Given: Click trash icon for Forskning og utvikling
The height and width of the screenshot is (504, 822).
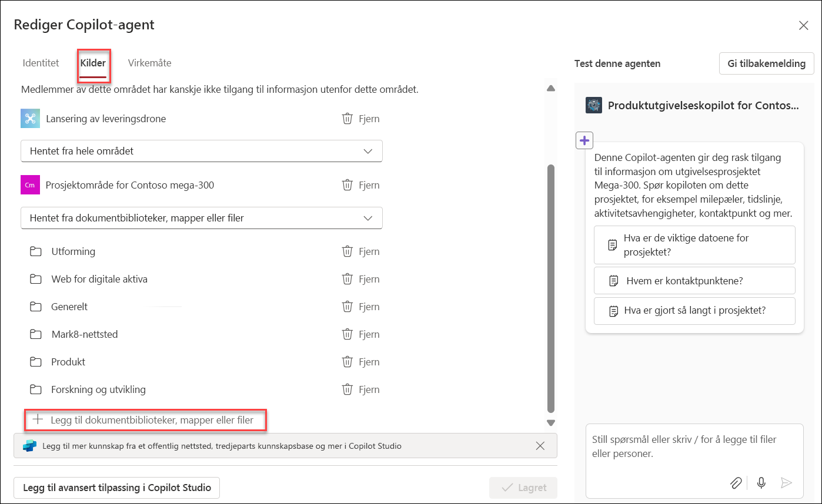Looking at the screenshot, I should 347,389.
